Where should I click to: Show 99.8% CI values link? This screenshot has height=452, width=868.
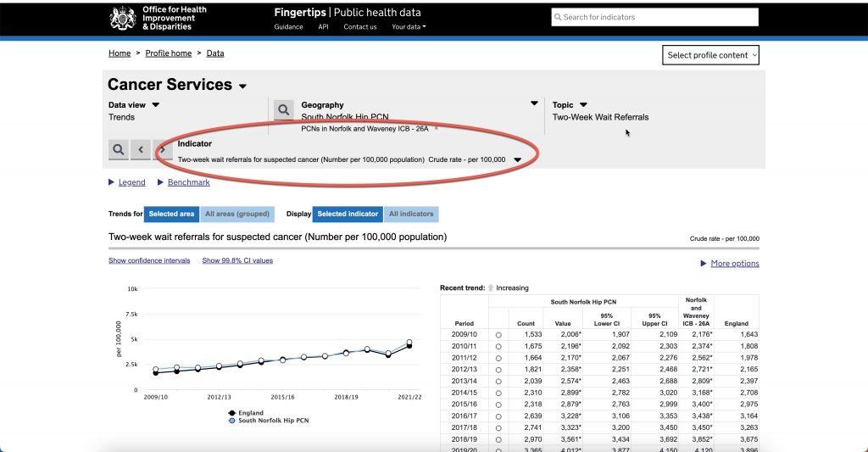(237, 260)
